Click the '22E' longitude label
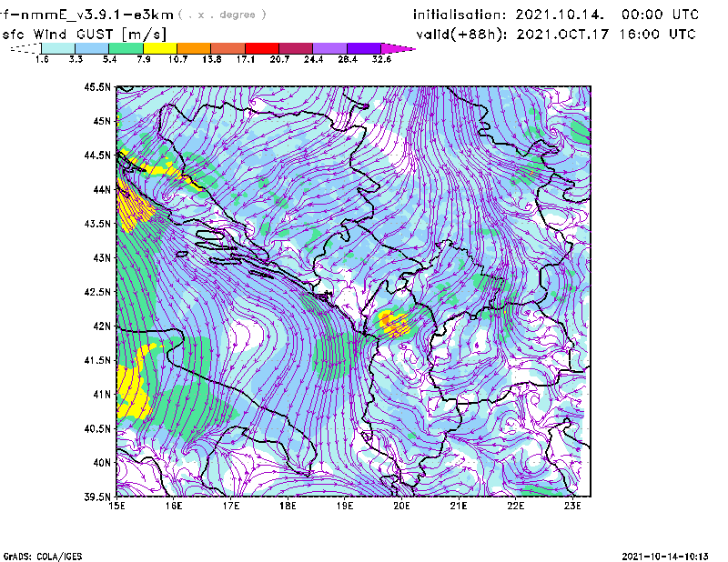Screen dimensions: 728x562 pos(515,506)
